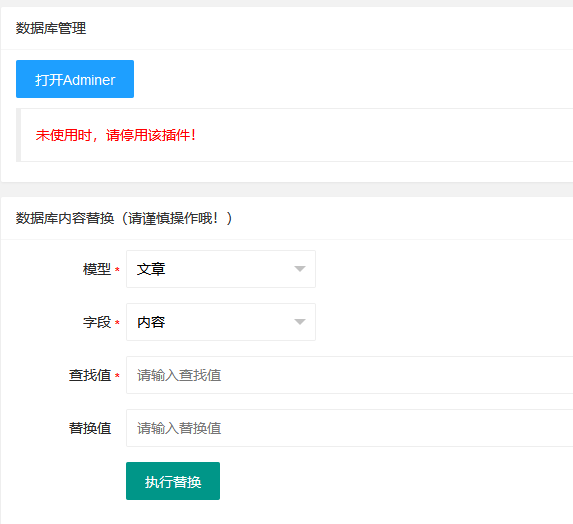Click the 数据库管理 card heading
This screenshot has height=524, width=573.
[51, 28]
